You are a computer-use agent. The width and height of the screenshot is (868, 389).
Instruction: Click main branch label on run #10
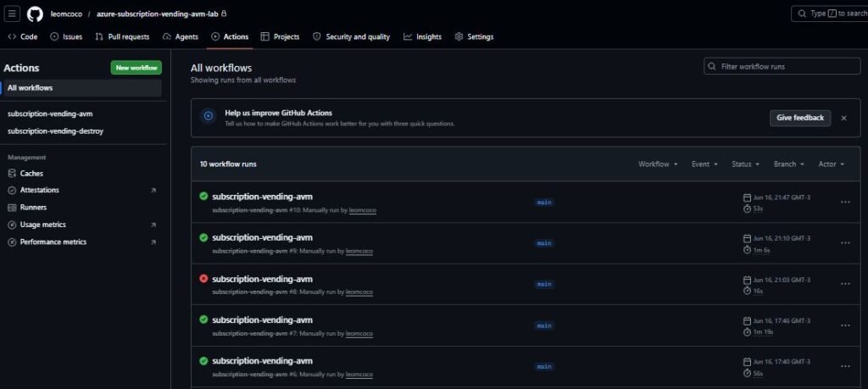(x=544, y=203)
